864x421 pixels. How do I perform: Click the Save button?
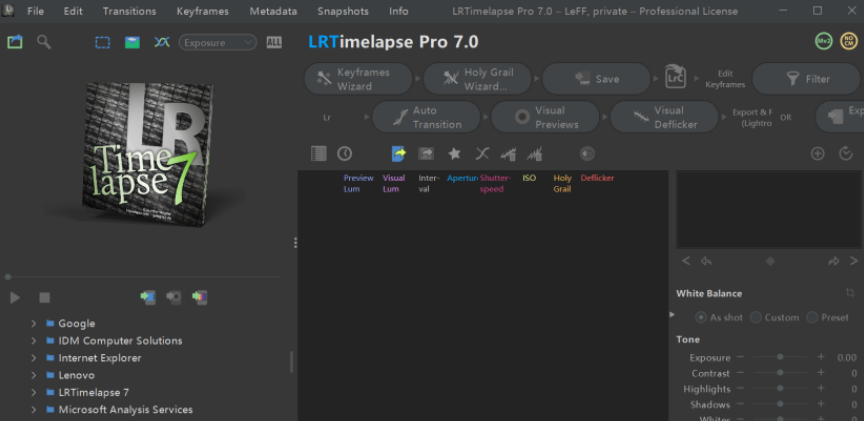[x=596, y=79]
